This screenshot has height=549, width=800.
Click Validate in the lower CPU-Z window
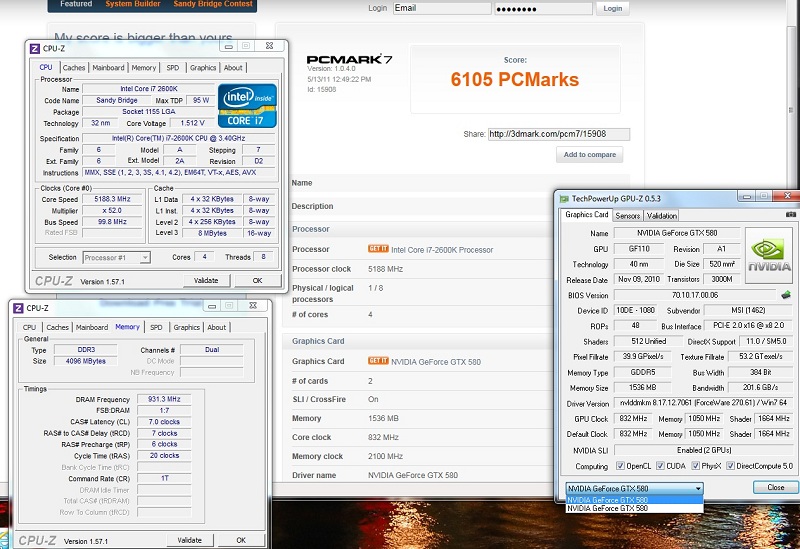(x=190, y=540)
